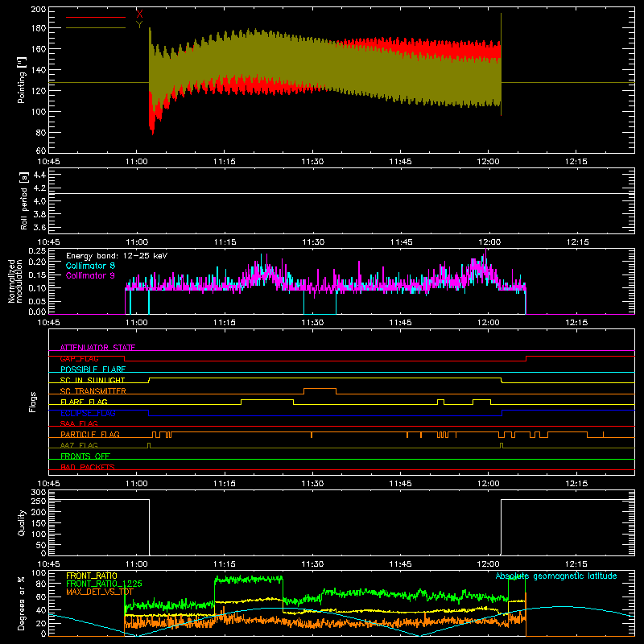The height and width of the screenshot is (644, 644).
Task: Click the red X legend letter
Action: pyautogui.click(x=139, y=14)
